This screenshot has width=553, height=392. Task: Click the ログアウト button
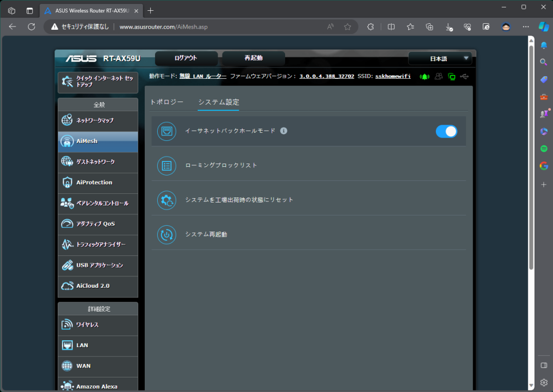tap(186, 58)
